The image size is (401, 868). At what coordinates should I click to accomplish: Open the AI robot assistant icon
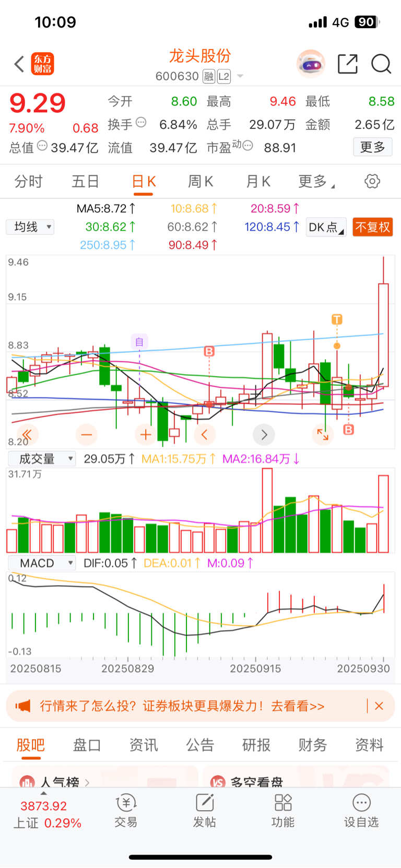[x=311, y=64]
